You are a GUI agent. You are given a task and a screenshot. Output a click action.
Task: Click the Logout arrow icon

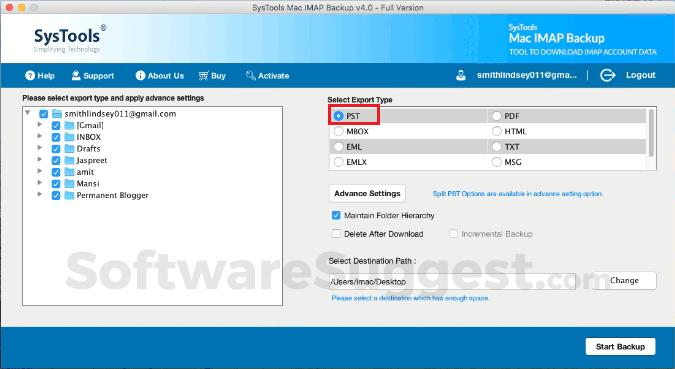[607, 75]
